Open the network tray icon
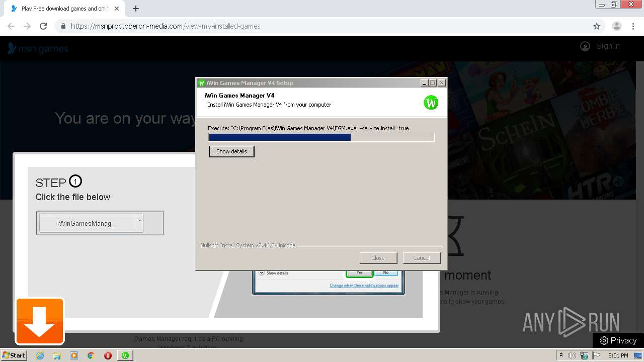Image resolution: width=644 pixels, height=362 pixels. [584, 355]
